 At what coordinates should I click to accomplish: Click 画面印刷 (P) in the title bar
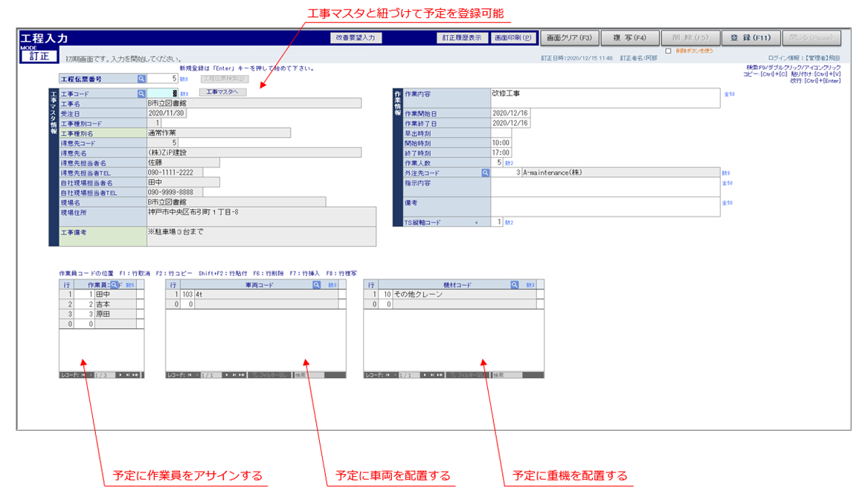tap(513, 38)
